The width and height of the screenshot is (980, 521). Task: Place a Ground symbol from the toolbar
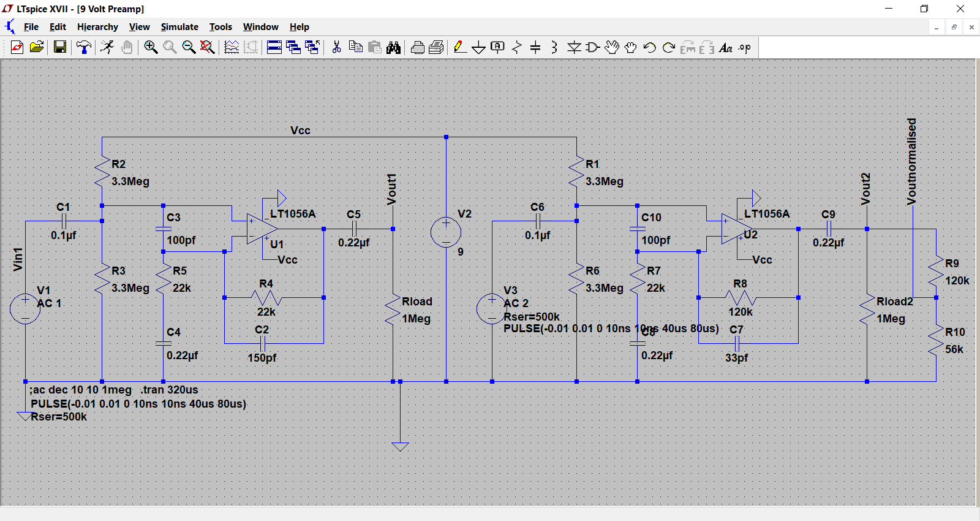pyautogui.click(x=479, y=47)
